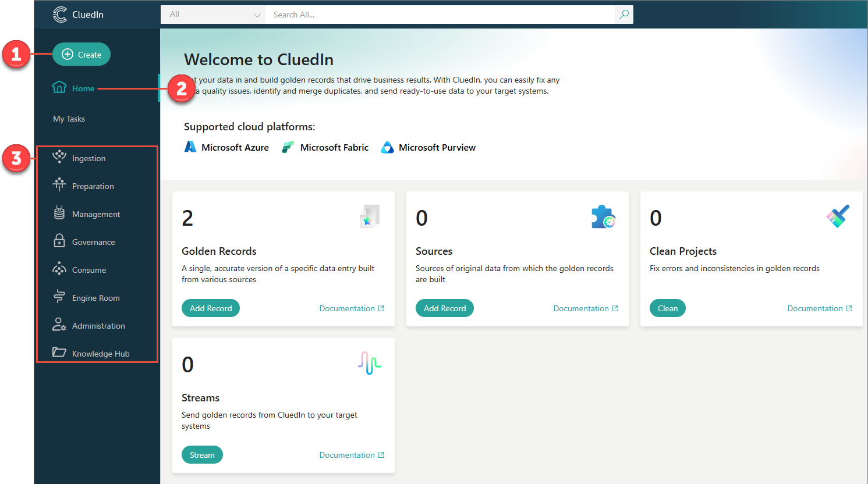Go to Home in the sidebar

[83, 88]
